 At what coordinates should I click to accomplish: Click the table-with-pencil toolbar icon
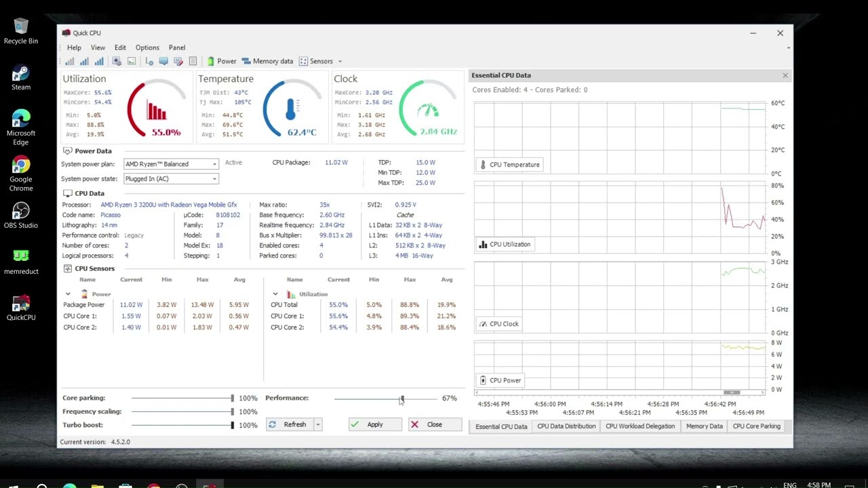click(x=178, y=61)
